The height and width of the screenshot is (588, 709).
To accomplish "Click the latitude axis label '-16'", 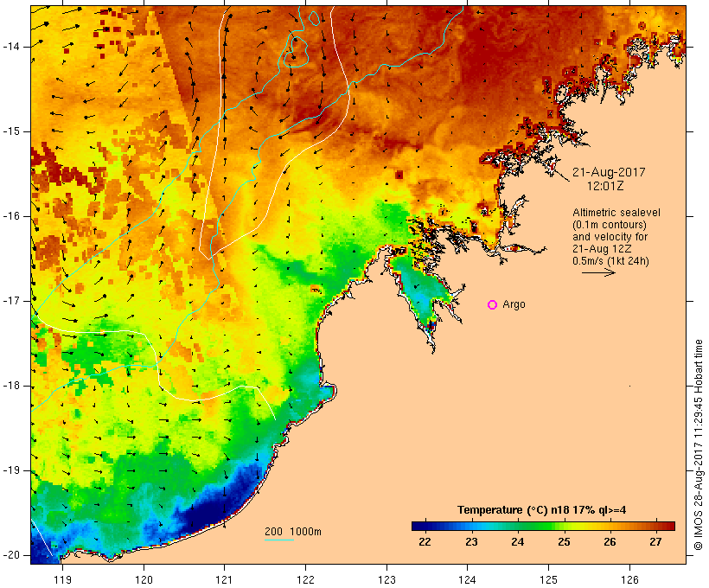I will coord(11,216).
